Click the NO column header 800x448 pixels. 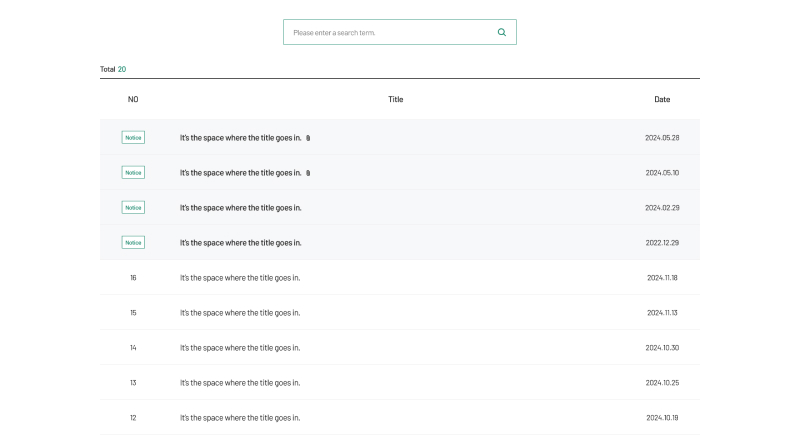(133, 99)
